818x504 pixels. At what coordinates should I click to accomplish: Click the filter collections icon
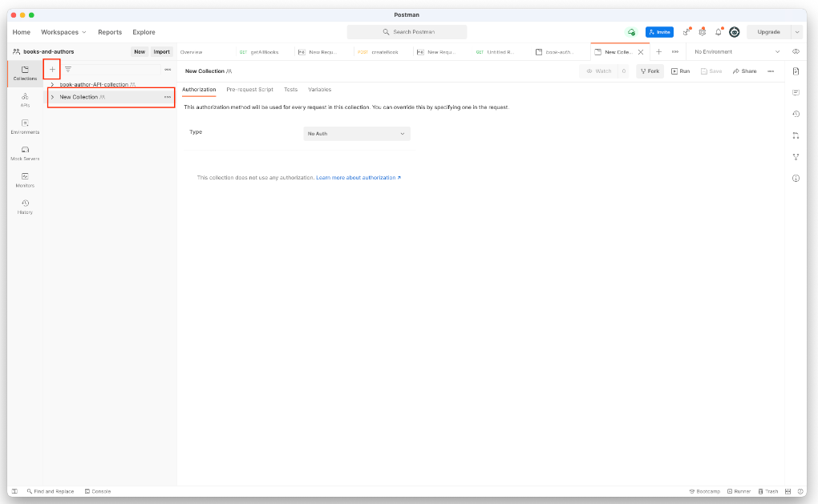tap(68, 70)
